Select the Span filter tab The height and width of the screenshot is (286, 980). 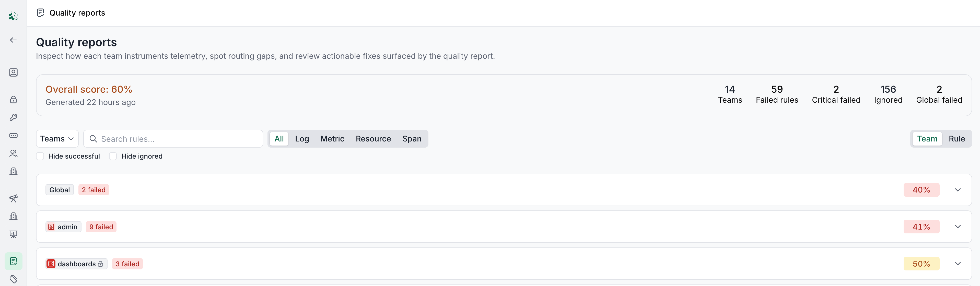pyautogui.click(x=412, y=139)
